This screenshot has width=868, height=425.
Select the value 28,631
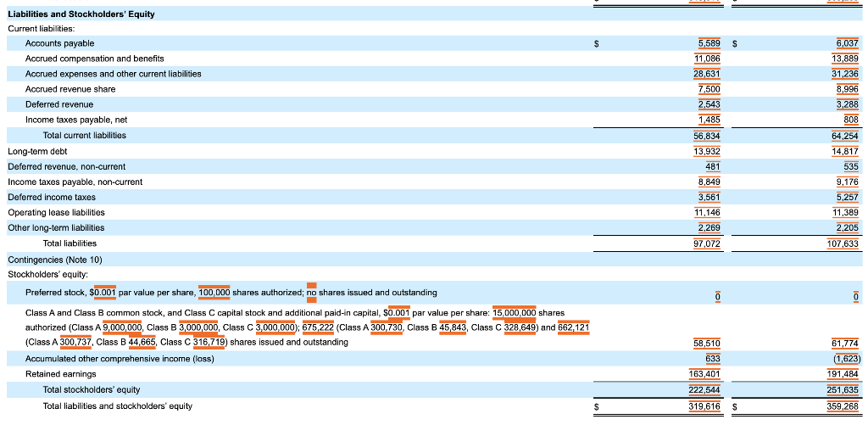(x=707, y=74)
